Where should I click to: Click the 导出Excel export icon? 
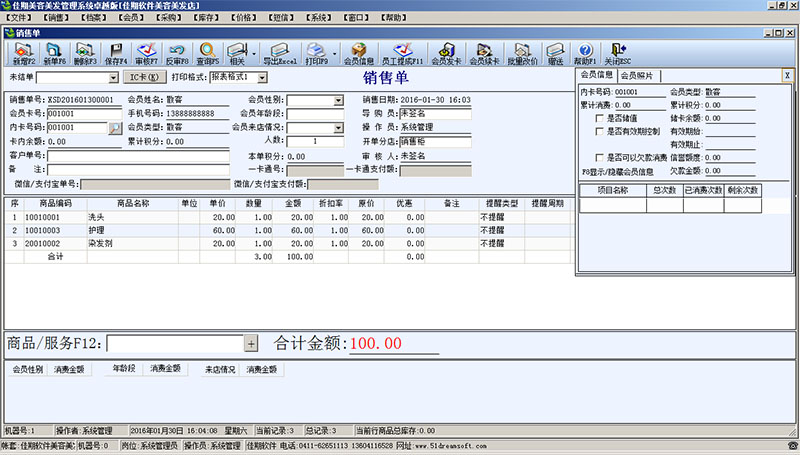(x=280, y=54)
